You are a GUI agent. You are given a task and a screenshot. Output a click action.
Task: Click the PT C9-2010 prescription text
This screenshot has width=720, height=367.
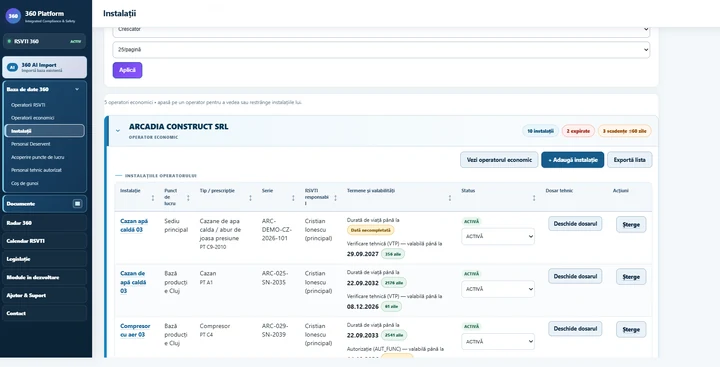[213, 247]
